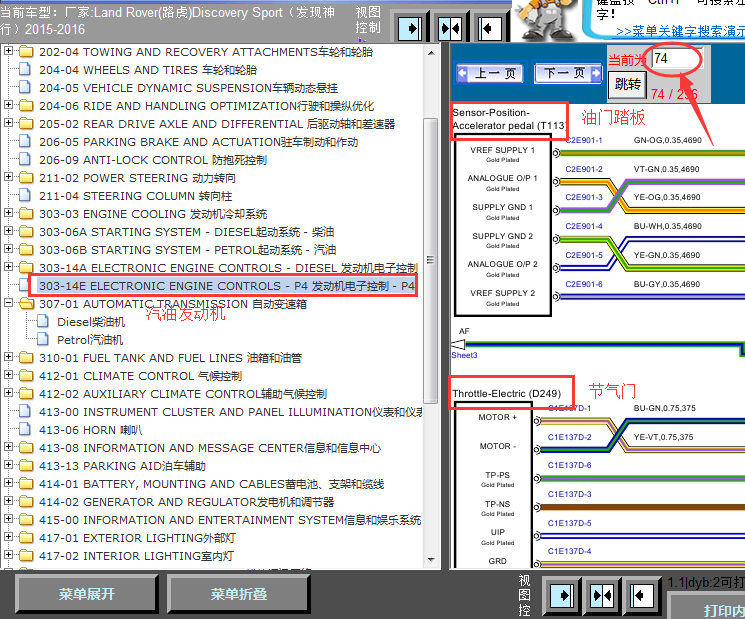Expand the 415-00 Information and Entertainment node
The height and width of the screenshot is (619, 745).
(x=8, y=519)
